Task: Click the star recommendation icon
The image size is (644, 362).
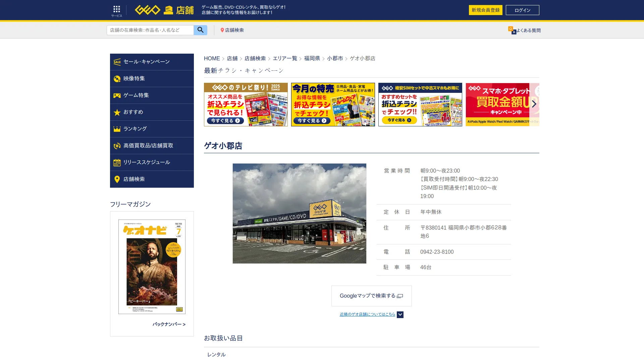Action: click(117, 112)
